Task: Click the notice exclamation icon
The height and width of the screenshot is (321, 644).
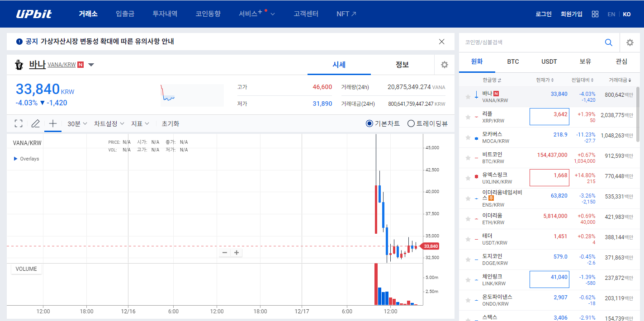Action: tap(19, 42)
